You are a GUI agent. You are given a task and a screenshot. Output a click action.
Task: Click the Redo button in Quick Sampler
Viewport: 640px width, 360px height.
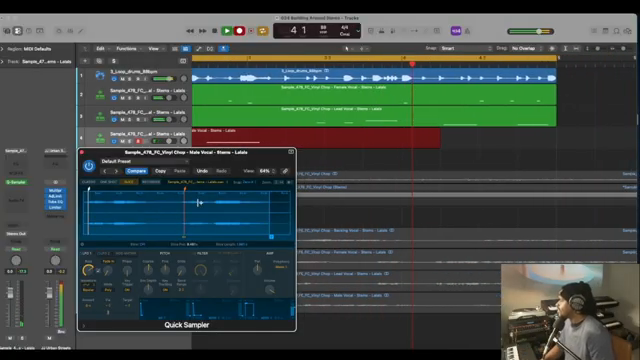pos(221,171)
